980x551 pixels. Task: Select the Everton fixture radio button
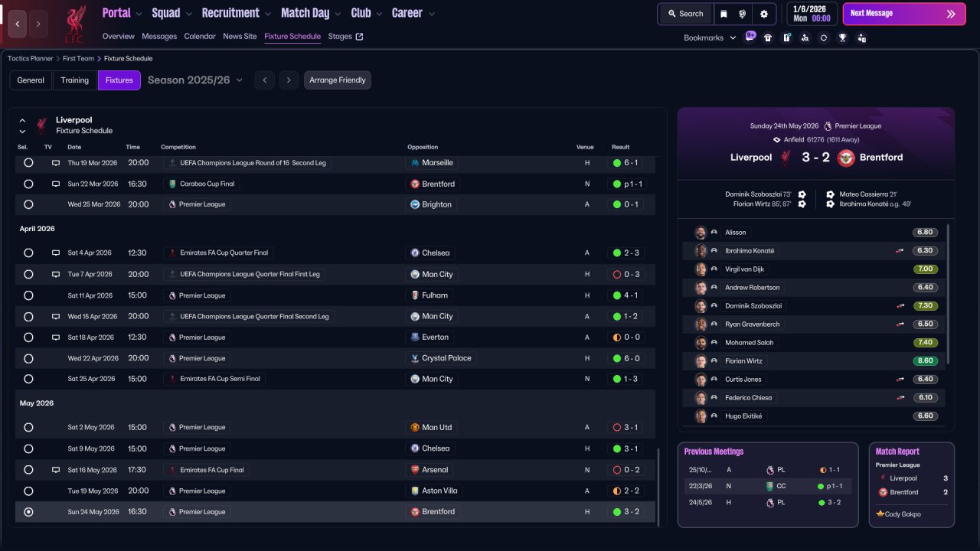28,337
